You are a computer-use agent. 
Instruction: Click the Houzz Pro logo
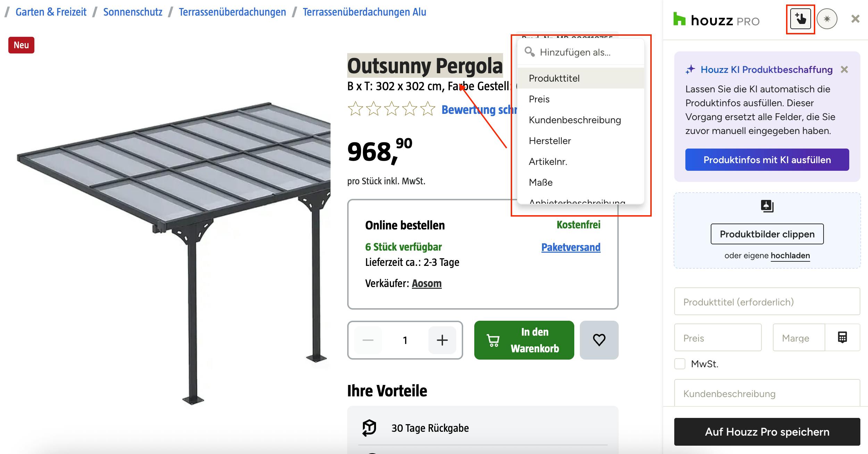click(x=716, y=19)
